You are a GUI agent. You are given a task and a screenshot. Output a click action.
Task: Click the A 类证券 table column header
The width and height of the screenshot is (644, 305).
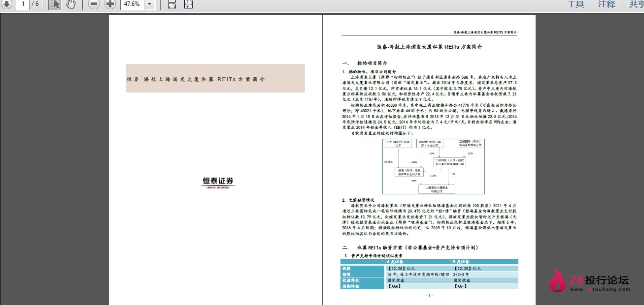[x=417, y=262]
